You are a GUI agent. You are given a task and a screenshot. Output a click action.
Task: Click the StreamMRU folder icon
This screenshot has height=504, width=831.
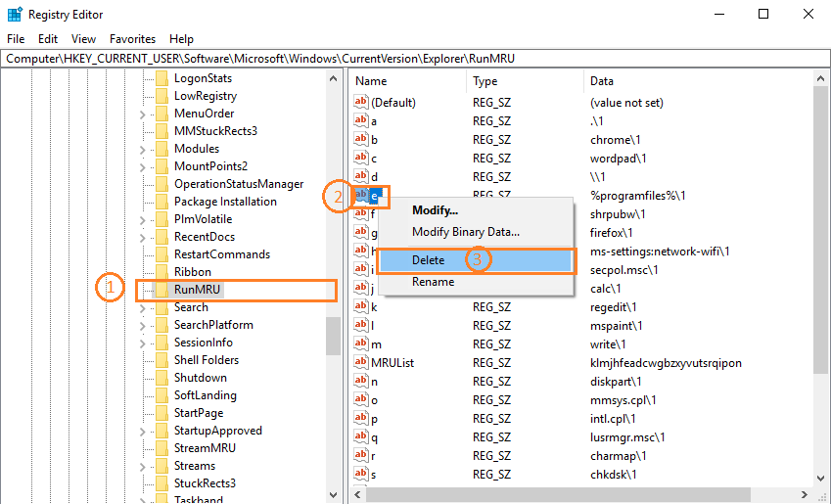click(162, 448)
